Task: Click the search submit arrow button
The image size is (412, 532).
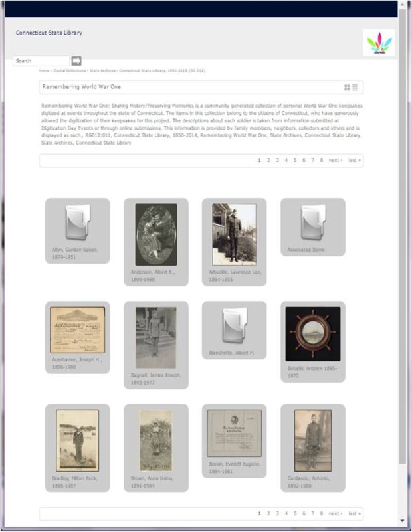Action: 76,61
